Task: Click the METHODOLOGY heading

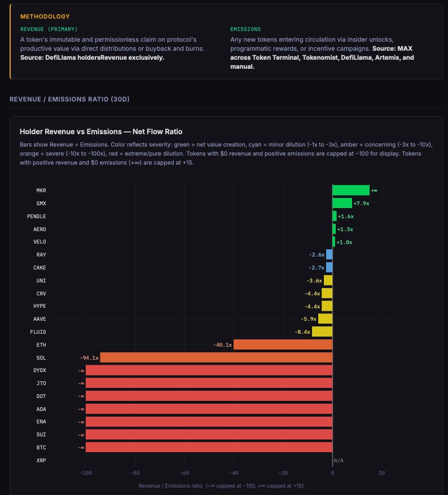Action: [x=45, y=16]
